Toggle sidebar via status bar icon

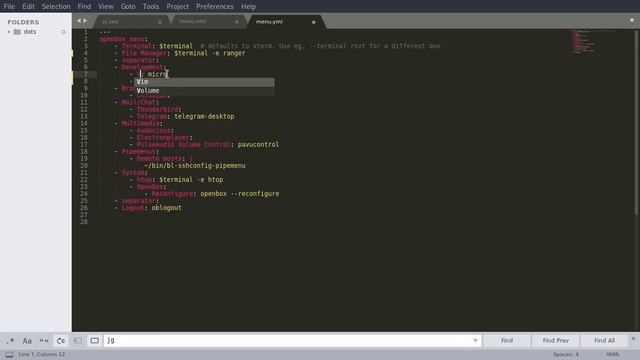tap(9, 355)
